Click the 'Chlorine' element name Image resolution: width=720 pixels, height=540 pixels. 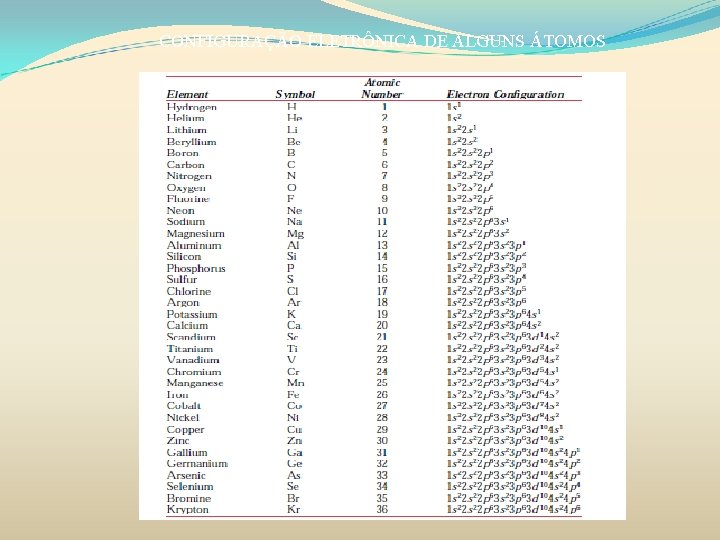(x=189, y=291)
